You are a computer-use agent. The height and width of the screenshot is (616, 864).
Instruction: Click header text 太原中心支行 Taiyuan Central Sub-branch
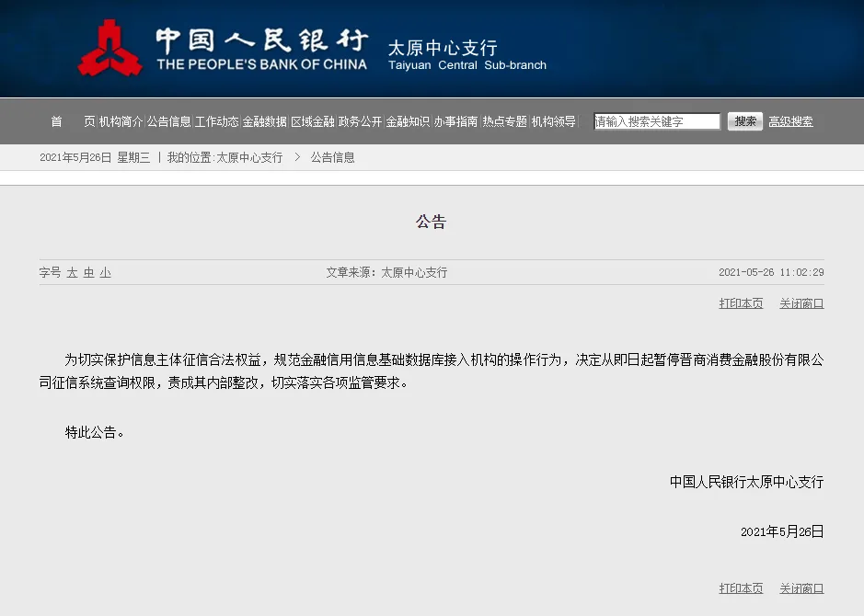coord(467,55)
